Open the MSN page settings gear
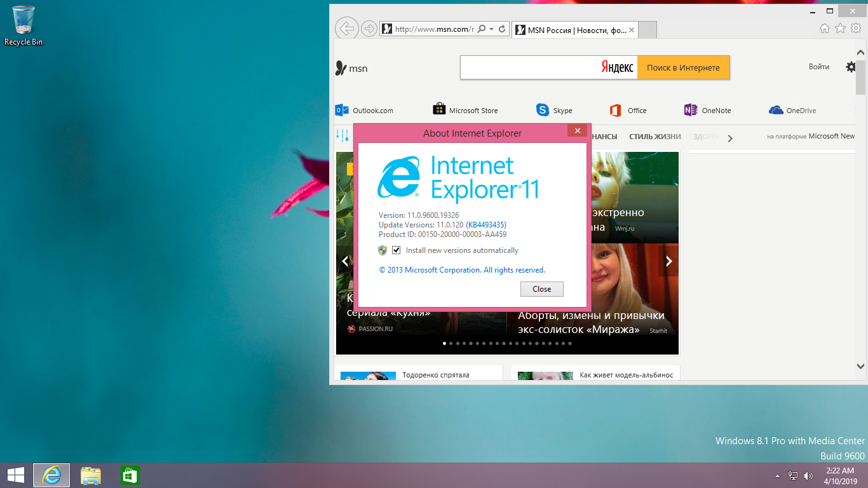Viewport: 868px width, 488px height. pos(851,67)
